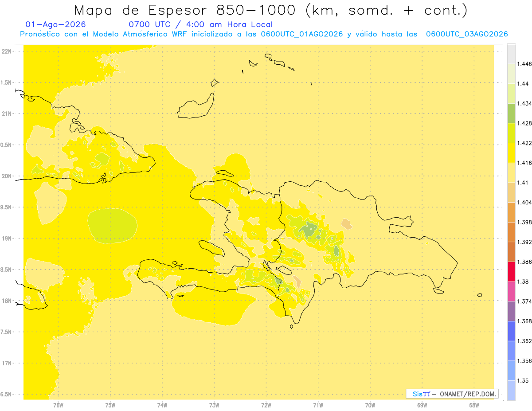The height and width of the screenshot is (411, 532).
Task: Click the "74W" longitude axis label
Action: [x=162, y=405]
